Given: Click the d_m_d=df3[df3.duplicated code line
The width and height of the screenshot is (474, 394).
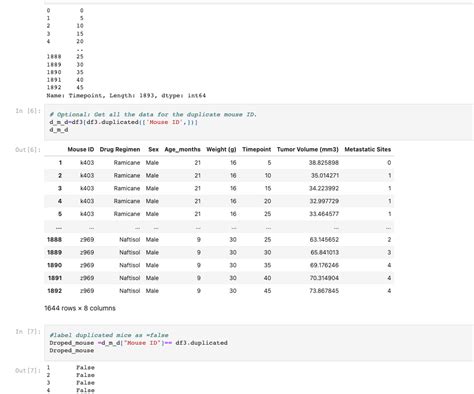Looking at the screenshot, I should [124, 122].
